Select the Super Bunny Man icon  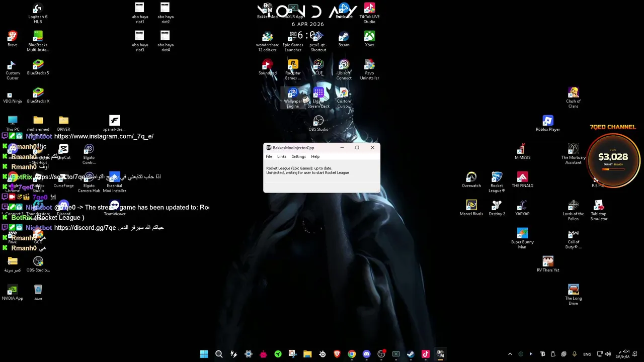coord(522,239)
